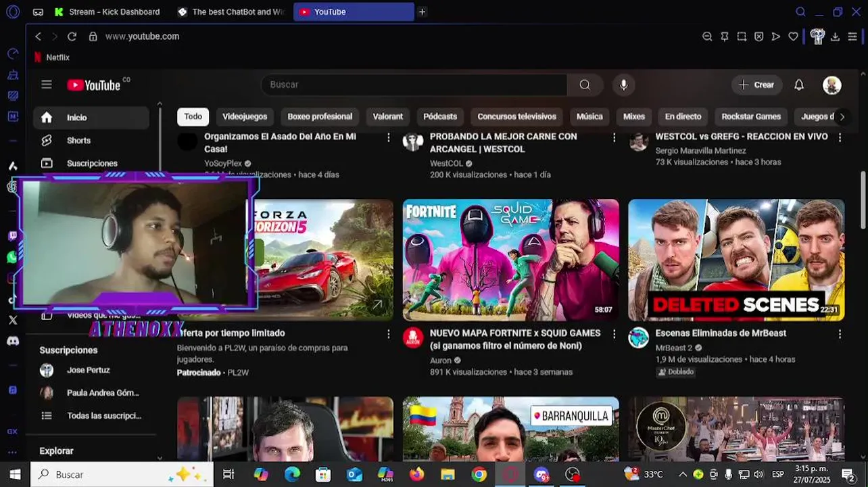This screenshot has height=487, width=868.
Task: Open X in the Opera sidebar
Action: point(13,320)
